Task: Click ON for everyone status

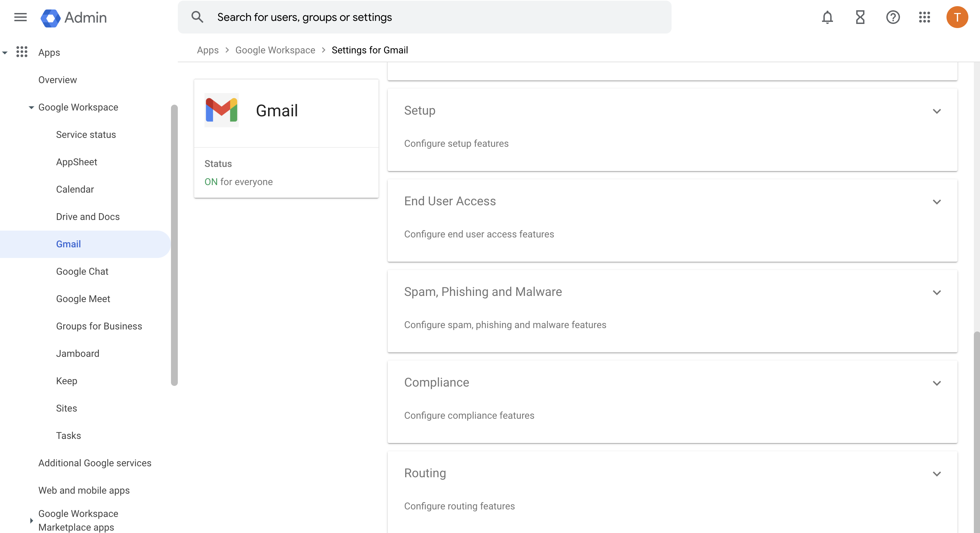Action: [239, 182]
